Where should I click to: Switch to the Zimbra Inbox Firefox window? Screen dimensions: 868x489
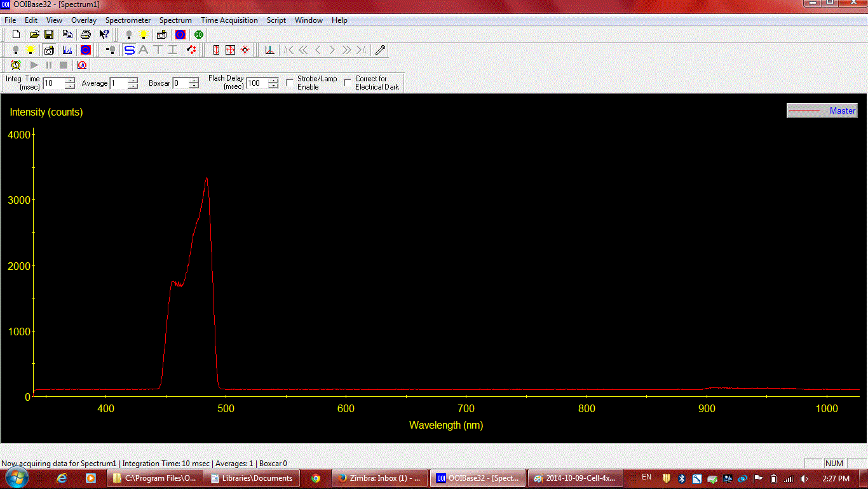point(381,478)
